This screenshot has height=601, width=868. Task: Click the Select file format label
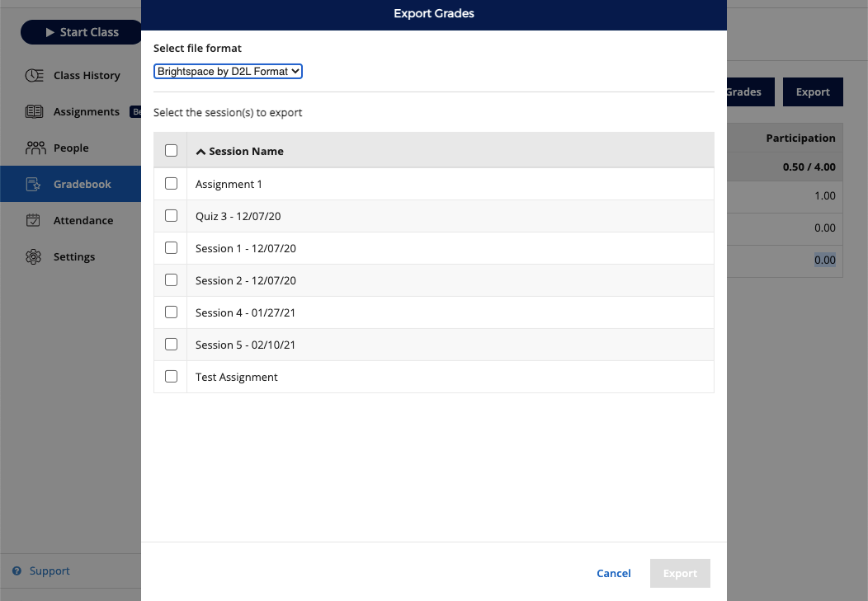[x=197, y=48]
